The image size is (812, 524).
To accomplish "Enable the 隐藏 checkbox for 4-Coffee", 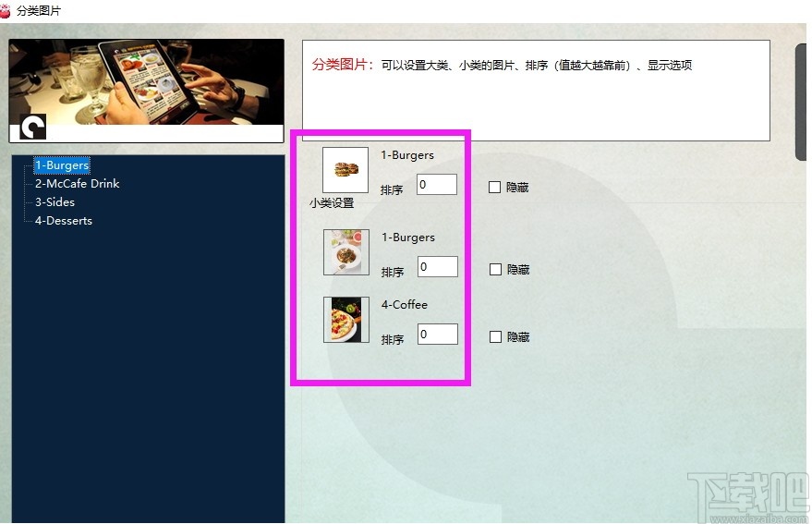I will point(495,337).
